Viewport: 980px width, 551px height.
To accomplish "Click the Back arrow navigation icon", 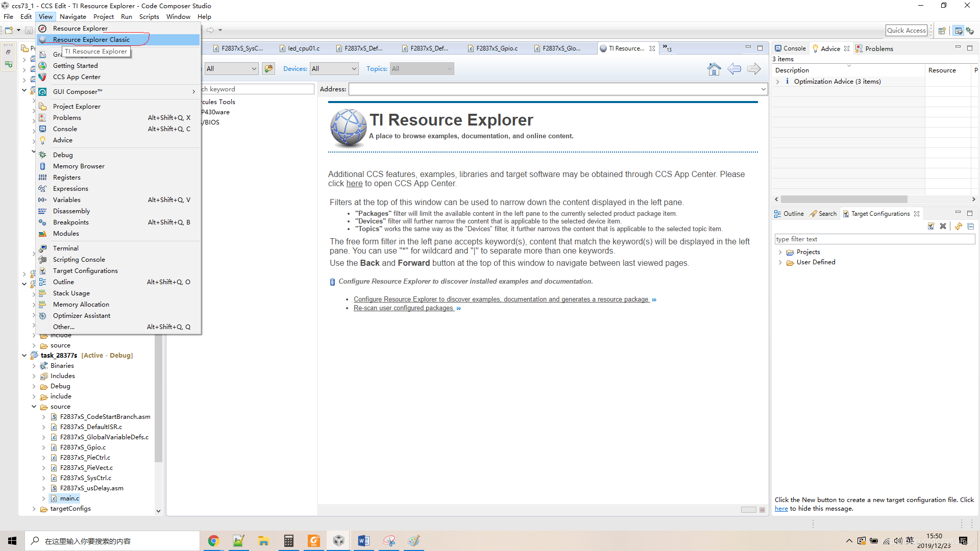I will pyautogui.click(x=734, y=69).
